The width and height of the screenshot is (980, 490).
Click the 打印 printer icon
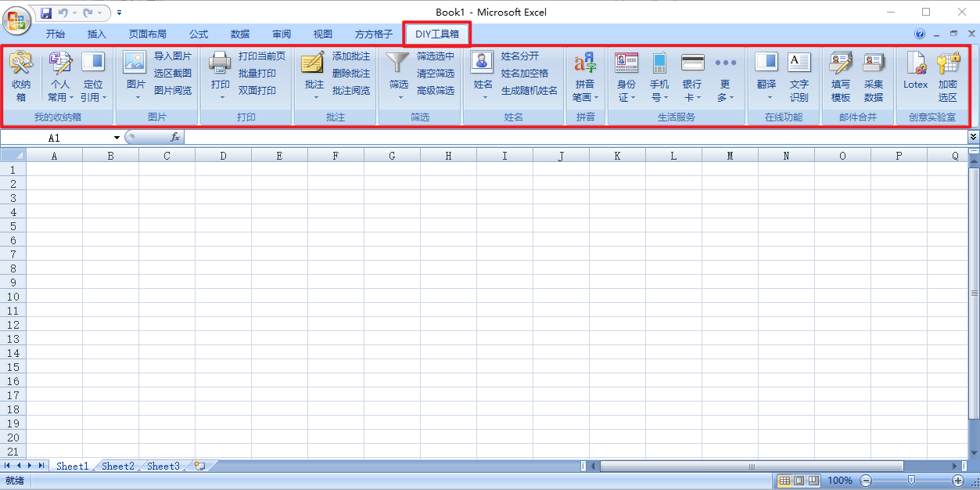coord(220,64)
